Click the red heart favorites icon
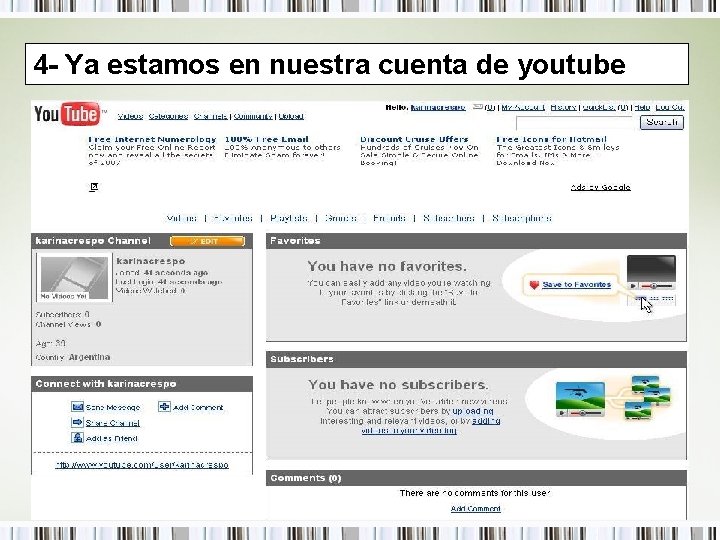 pos(534,285)
